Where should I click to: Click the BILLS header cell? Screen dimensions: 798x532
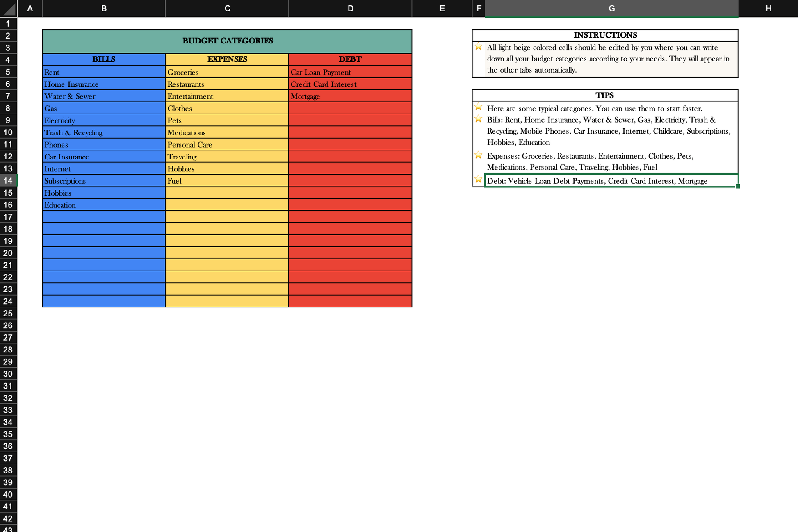pyautogui.click(x=104, y=59)
